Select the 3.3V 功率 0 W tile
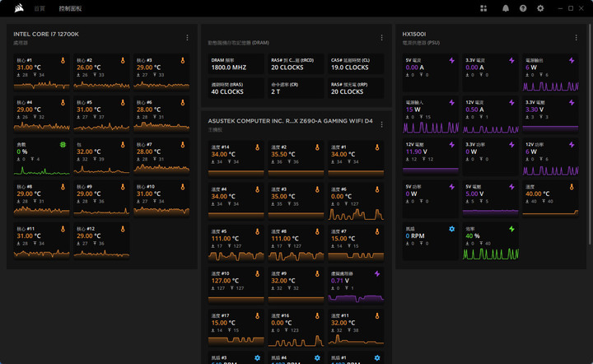 click(x=490, y=156)
